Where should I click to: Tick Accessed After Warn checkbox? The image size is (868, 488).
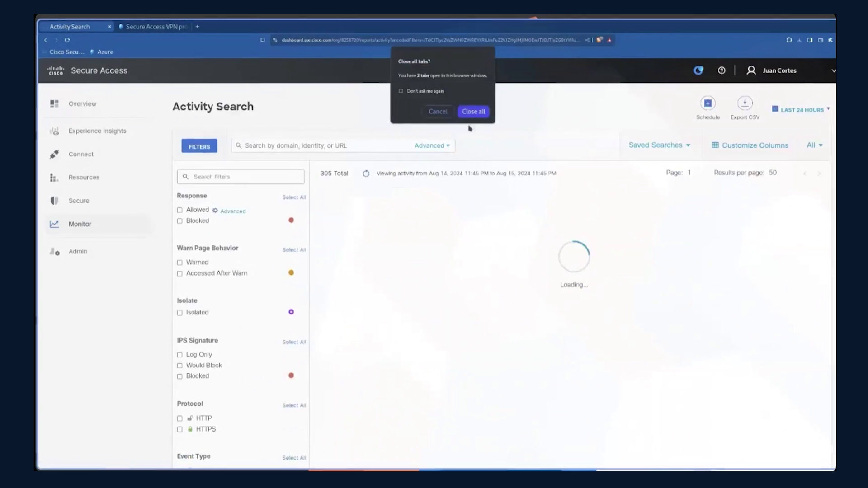click(179, 273)
